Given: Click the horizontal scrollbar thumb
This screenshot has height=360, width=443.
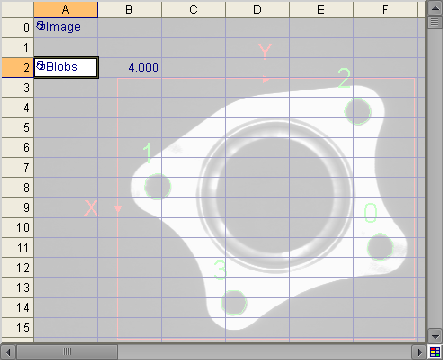Looking at the screenshot, I should [x=67, y=352].
